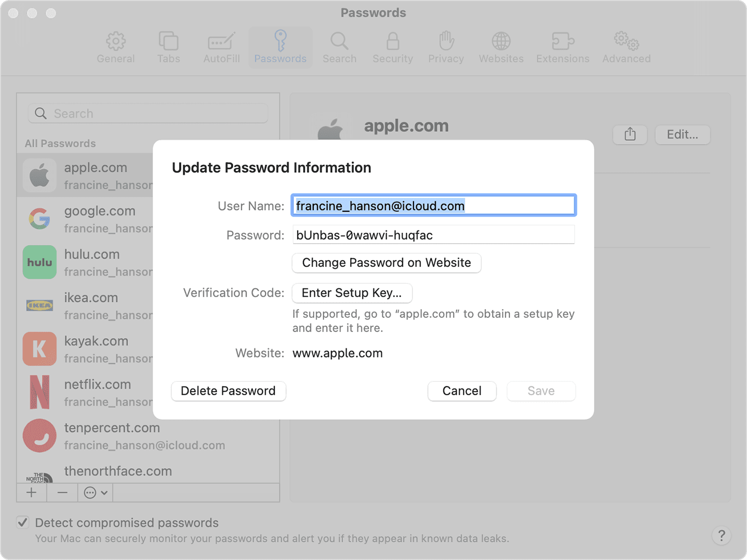The width and height of the screenshot is (747, 560).
Task: Select the apple.com Apple logo icon
Action: pos(39,175)
